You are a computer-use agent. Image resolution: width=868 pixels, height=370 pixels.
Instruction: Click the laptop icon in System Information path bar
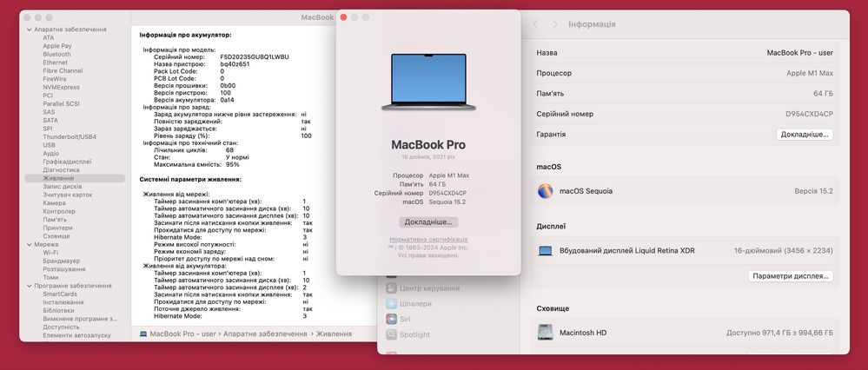[143, 334]
